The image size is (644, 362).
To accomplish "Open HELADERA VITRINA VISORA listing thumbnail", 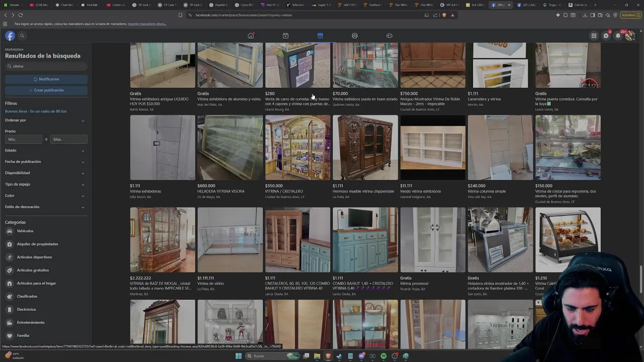I will pyautogui.click(x=230, y=147).
